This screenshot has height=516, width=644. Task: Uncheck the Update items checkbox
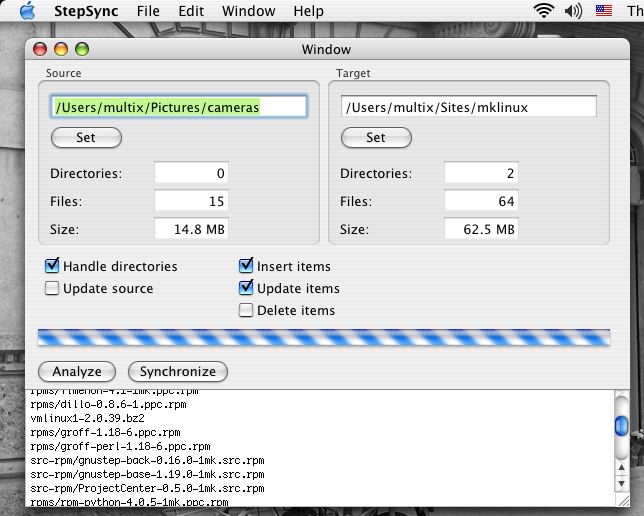click(x=246, y=288)
